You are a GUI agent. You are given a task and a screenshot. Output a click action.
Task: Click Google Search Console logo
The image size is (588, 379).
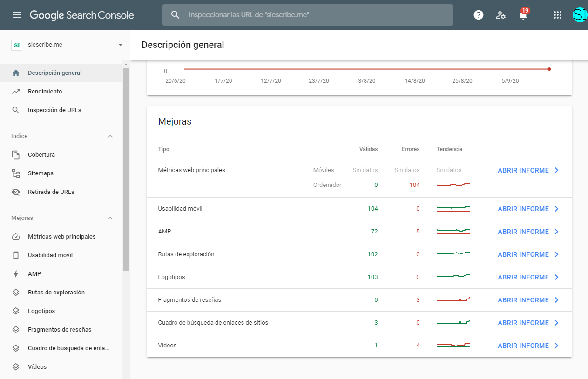click(x=82, y=15)
